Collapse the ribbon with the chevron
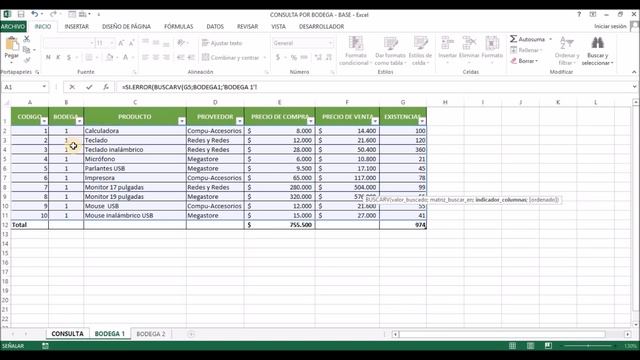The width and height of the screenshot is (640, 360). click(x=634, y=72)
